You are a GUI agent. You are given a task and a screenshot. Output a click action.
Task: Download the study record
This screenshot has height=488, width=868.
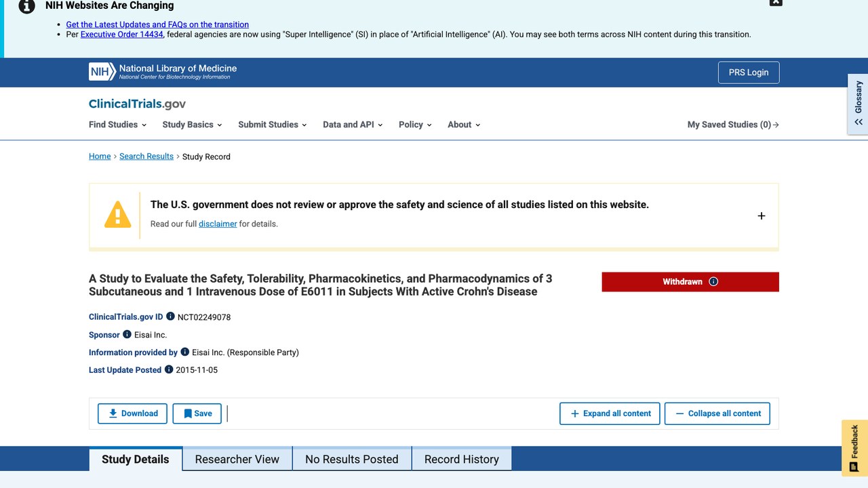coord(132,413)
